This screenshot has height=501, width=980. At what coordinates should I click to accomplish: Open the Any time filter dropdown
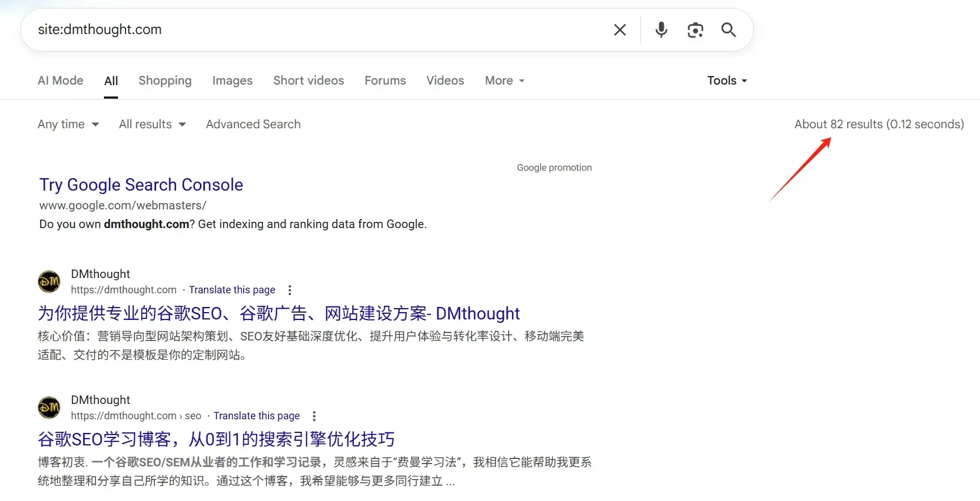coord(68,124)
